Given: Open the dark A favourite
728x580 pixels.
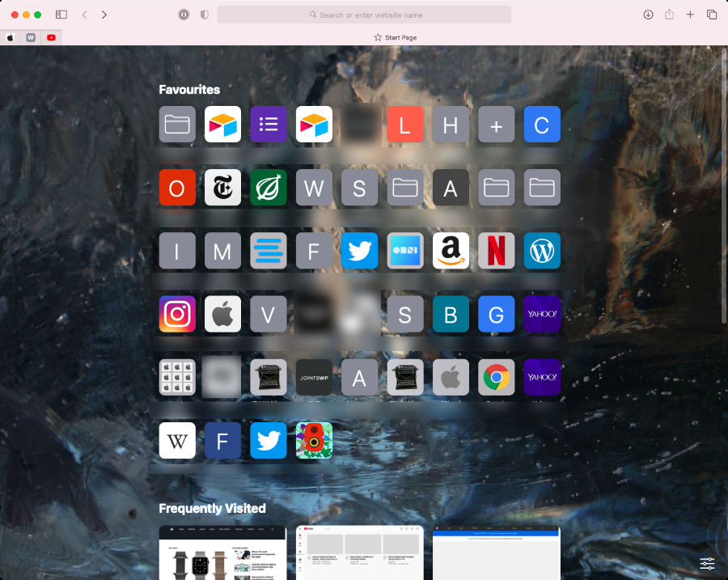Looking at the screenshot, I should click(x=451, y=188).
